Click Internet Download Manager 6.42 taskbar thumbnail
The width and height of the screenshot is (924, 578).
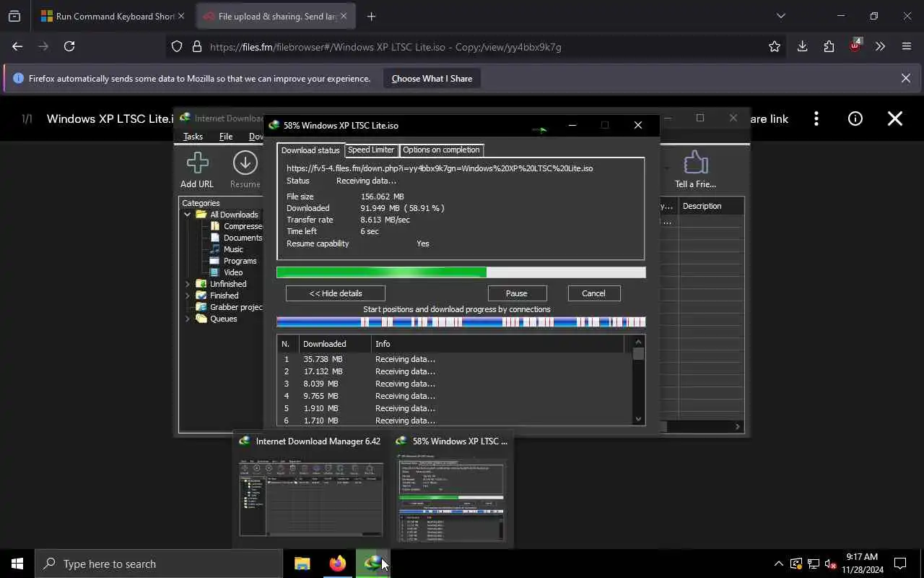coord(311,488)
